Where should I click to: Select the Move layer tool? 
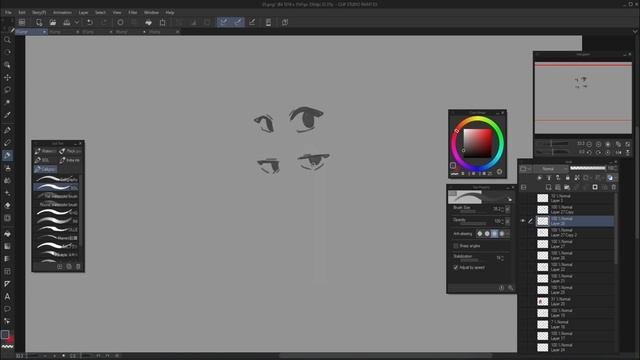(7, 77)
